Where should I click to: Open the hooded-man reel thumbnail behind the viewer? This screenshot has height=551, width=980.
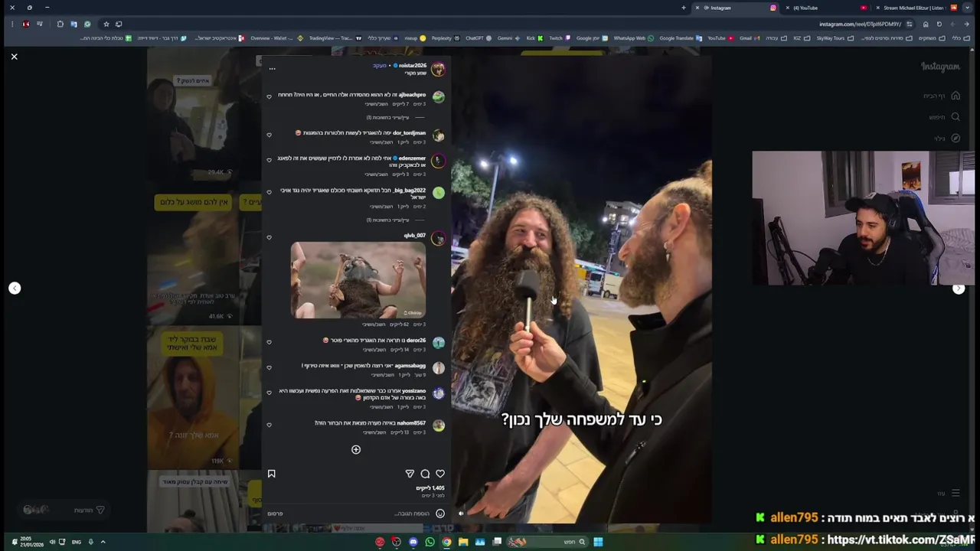point(194,398)
